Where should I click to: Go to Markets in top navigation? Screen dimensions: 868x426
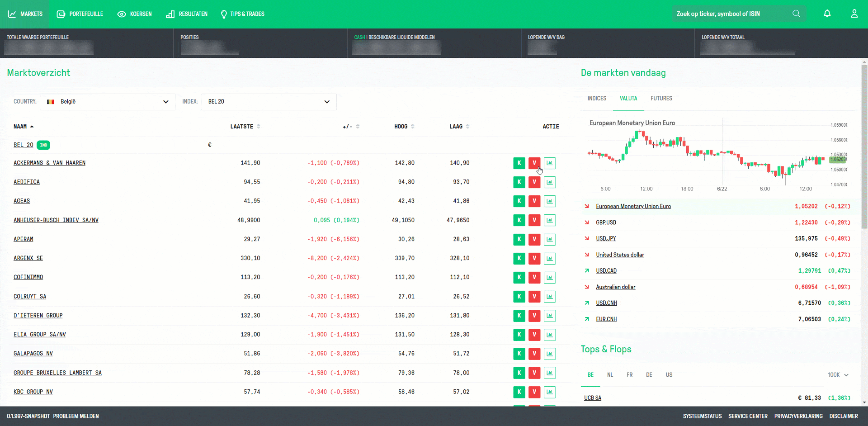[25, 14]
